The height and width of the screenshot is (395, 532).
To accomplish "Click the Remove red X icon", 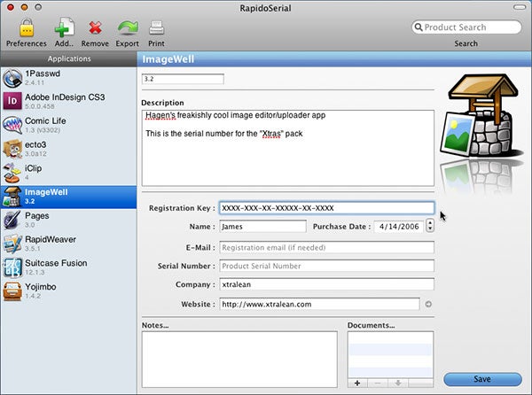I will [x=95, y=27].
